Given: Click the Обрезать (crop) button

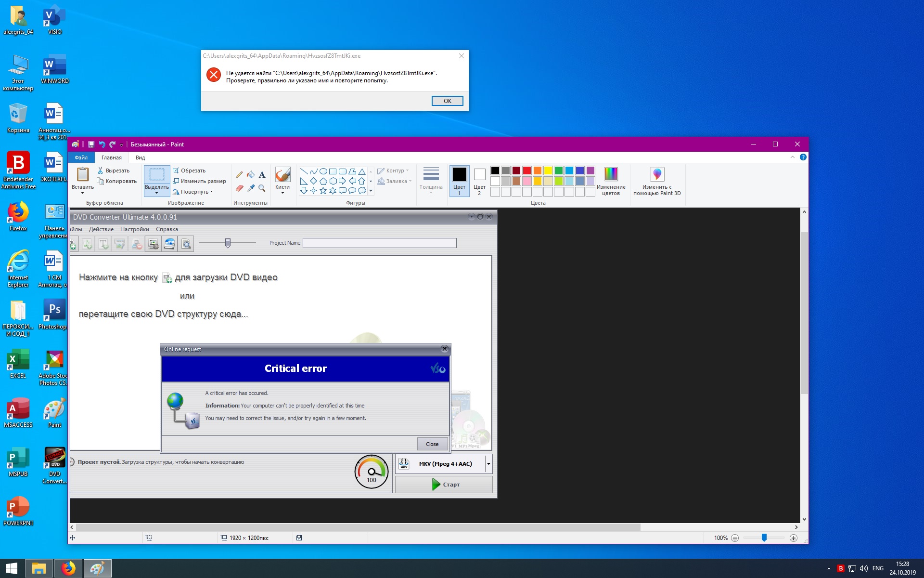Looking at the screenshot, I should coord(189,171).
